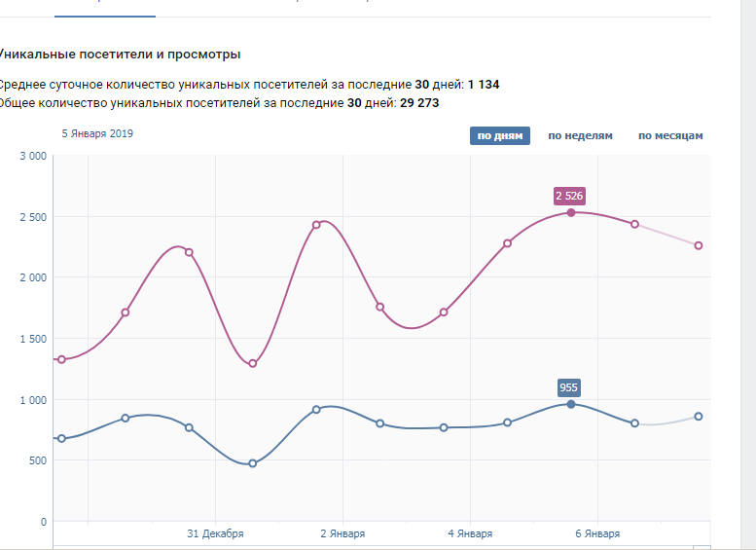Click the last blue data point on the faded line
This screenshot has width=756, height=550.
[699, 417]
